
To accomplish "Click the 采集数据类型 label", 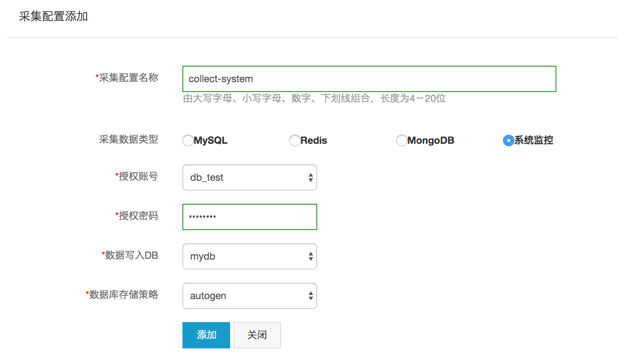I will 128,140.
